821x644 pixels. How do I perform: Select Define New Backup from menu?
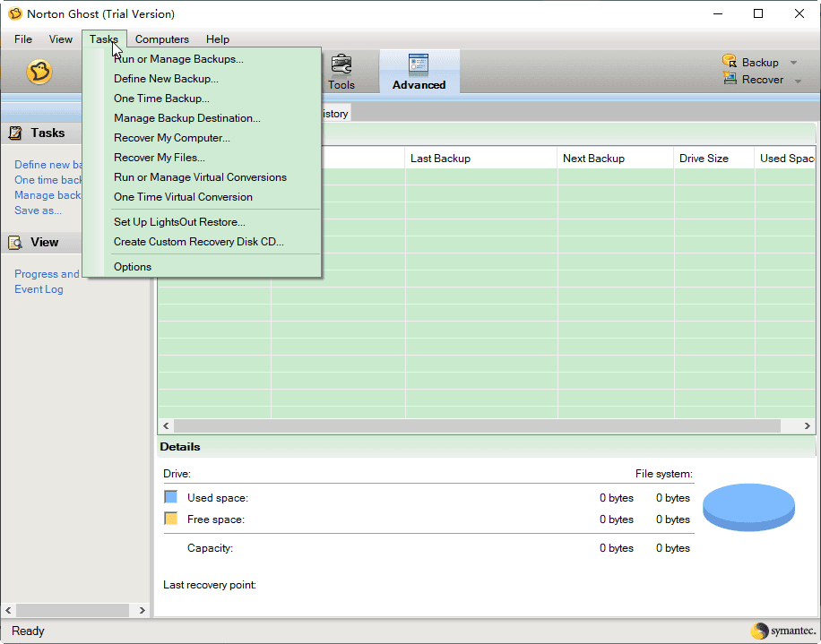tap(166, 79)
